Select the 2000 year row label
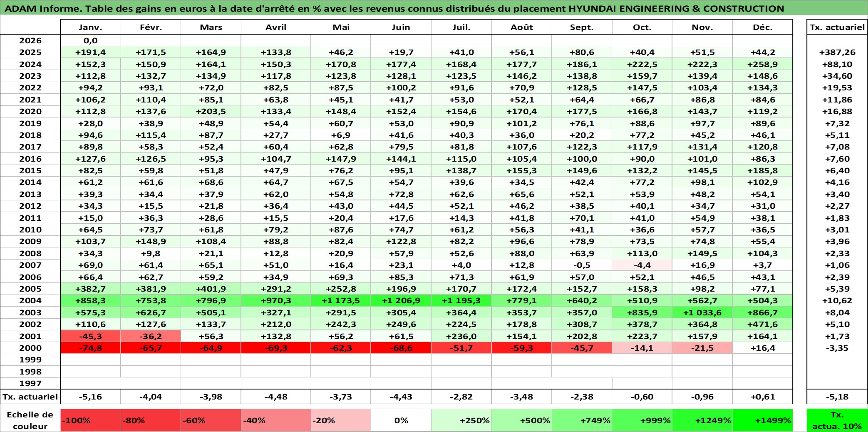The image size is (868, 432). point(30,348)
